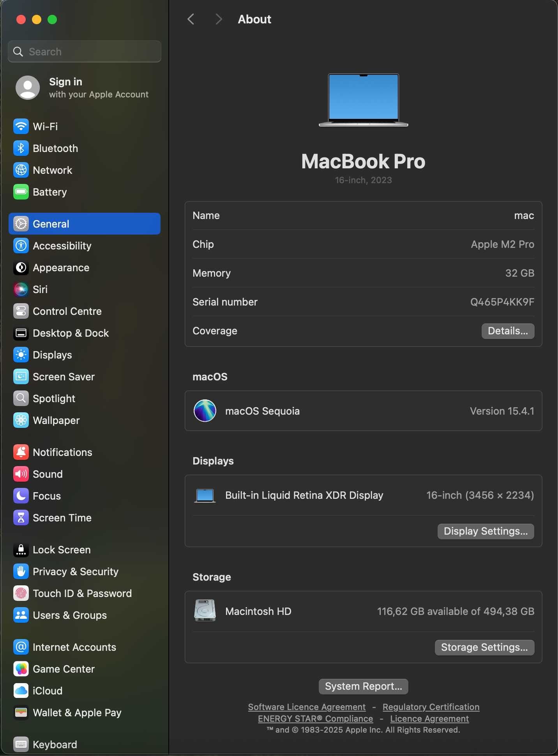This screenshot has width=558, height=756.
Task: Open Wallpaper flower icon
Action: pos(21,420)
